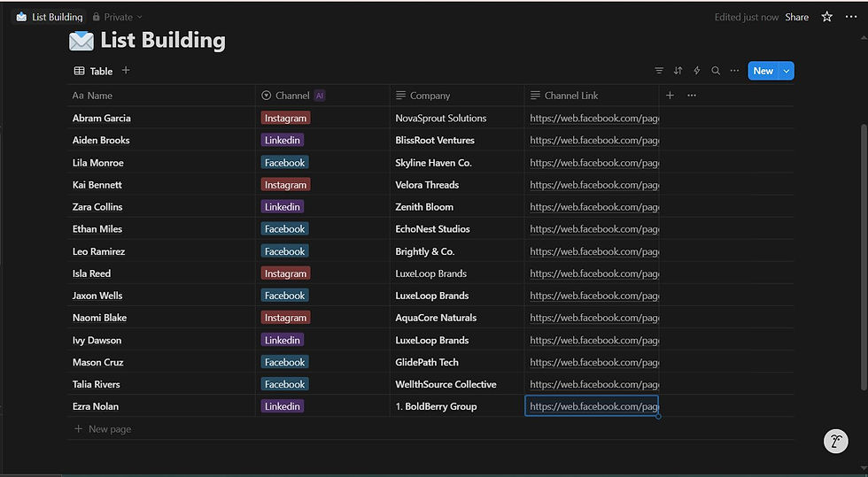
Task: Add a row via New page
Action: pyautogui.click(x=103, y=429)
